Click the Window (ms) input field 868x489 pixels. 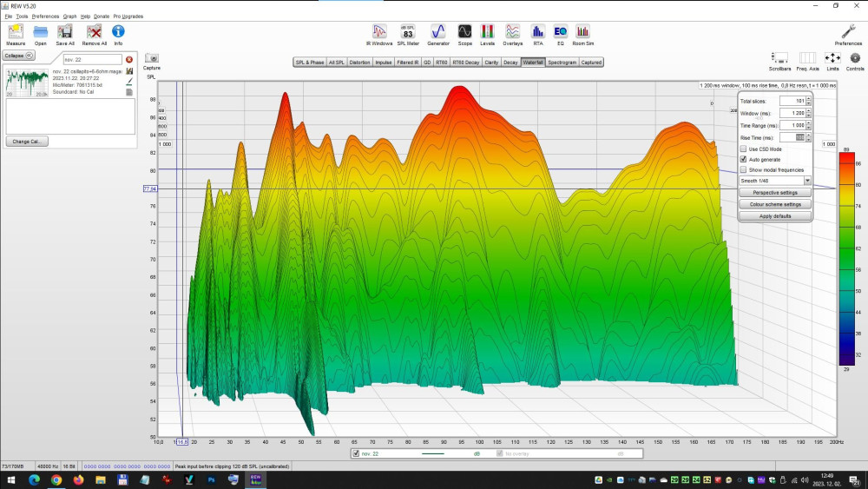(792, 113)
